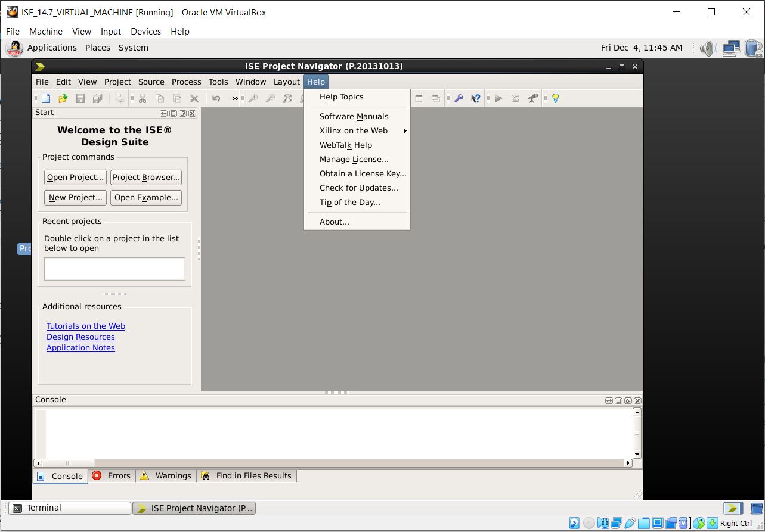Click the recent projects list box
765x532 pixels.
[114, 269]
